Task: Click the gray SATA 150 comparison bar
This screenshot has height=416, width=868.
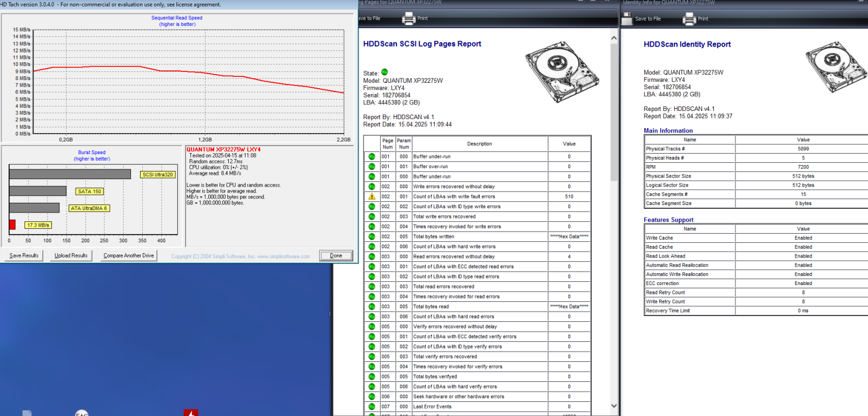Action: pos(38,191)
